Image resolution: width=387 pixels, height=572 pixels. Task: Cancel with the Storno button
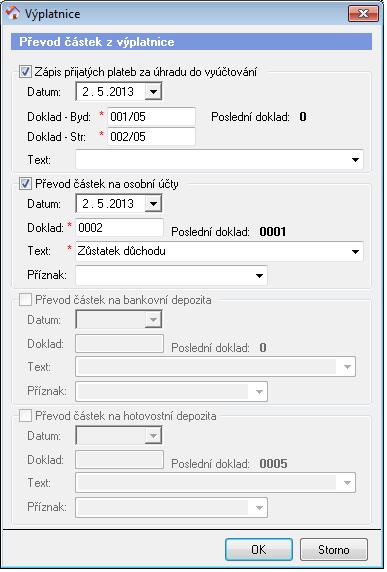[x=333, y=549]
